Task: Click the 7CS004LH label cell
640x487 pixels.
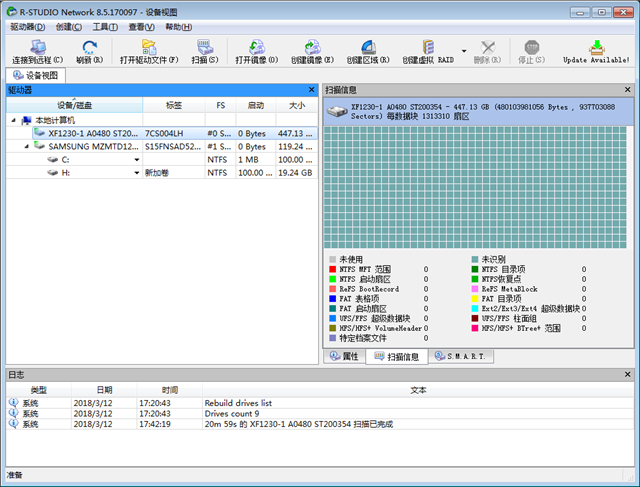Action: (x=173, y=133)
